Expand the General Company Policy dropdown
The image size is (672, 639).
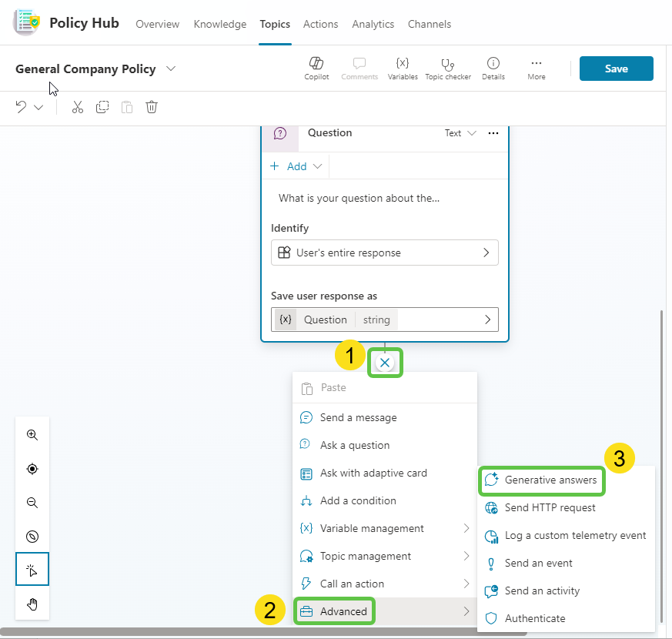click(x=171, y=69)
